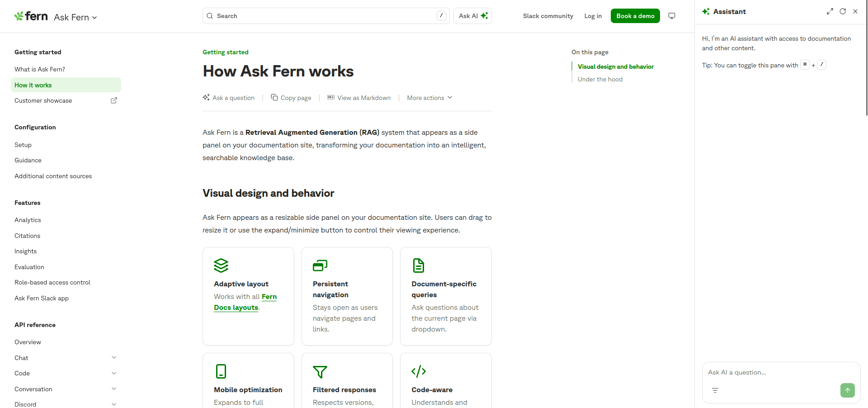Image resolution: width=868 pixels, height=408 pixels.
Task: Open Ask Fern Slack app page
Action: click(42, 298)
